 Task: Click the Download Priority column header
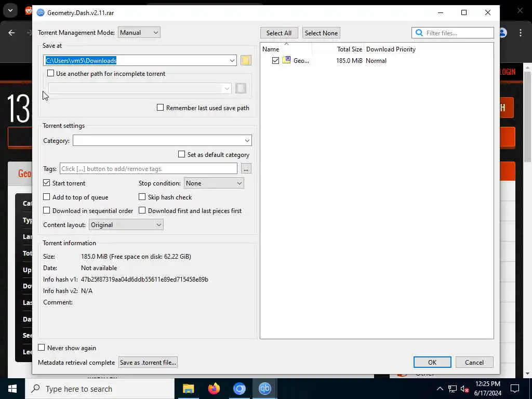coord(391,49)
